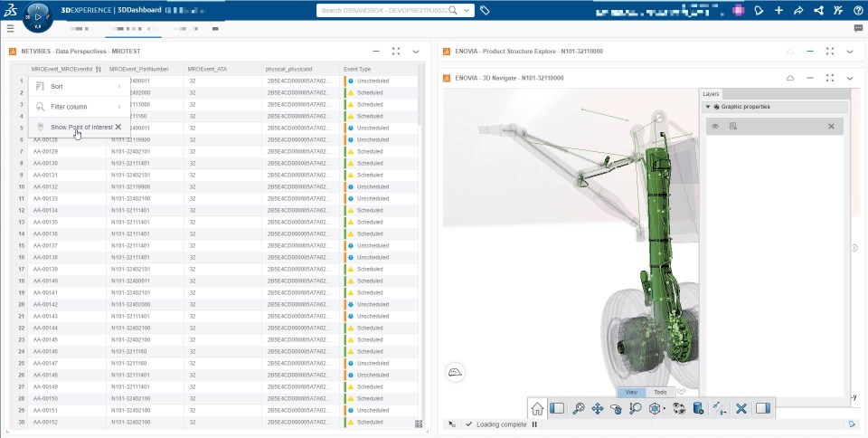This screenshot has height=438, width=868.
Task: Click cloud icon in 3D Navigate header
Action: click(790, 78)
